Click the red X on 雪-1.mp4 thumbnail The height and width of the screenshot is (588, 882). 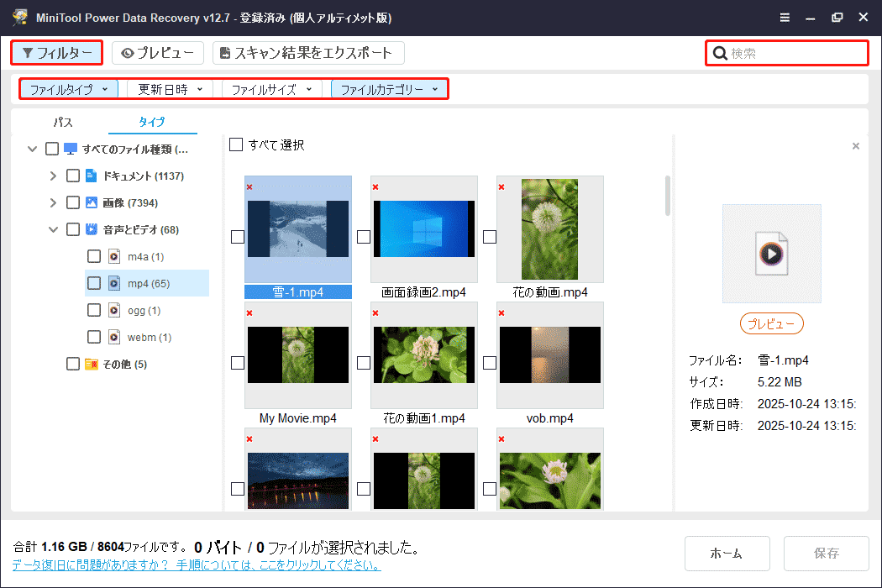pyautogui.click(x=249, y=188)
